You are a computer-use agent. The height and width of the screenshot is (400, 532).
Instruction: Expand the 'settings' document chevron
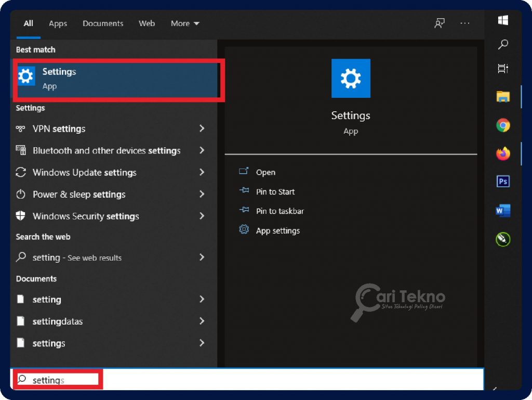tap(202, 343)
